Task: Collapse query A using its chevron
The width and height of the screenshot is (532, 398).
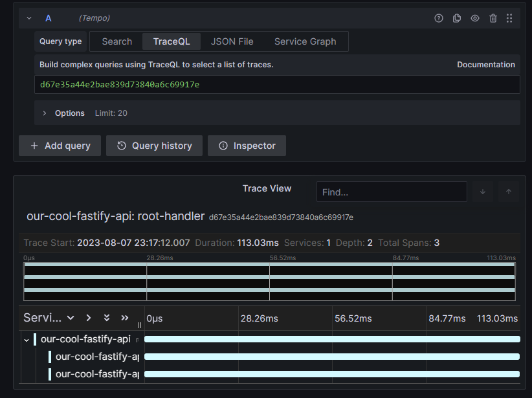Action: click(x=28, y=18)
